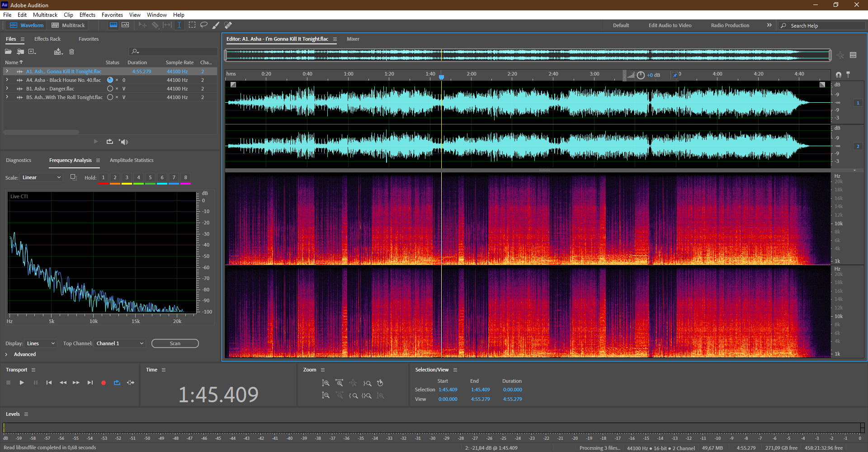Viewport: 868px width, 452px height.
Task: Click the trash icon to close selected file
Action: pos(71,52)
